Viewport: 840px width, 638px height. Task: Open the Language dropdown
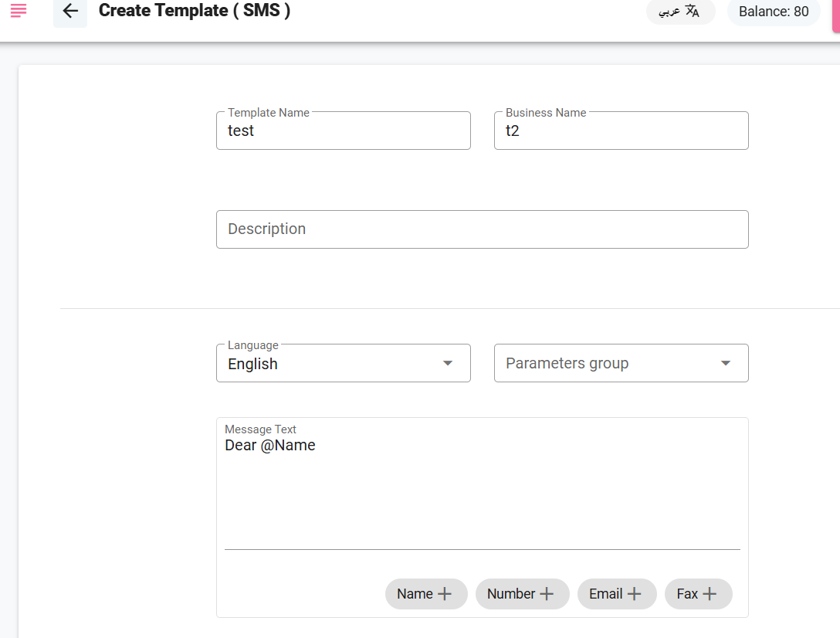(x=344, y=364)
